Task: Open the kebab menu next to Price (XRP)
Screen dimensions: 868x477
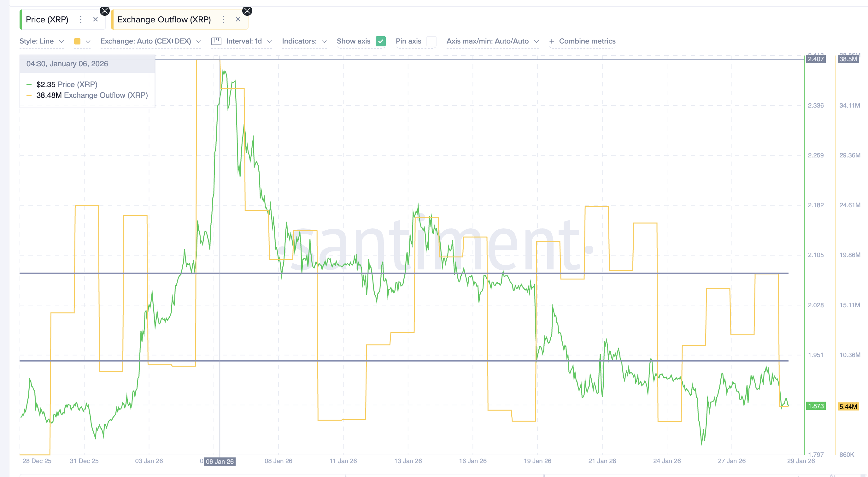Action: 80,19
